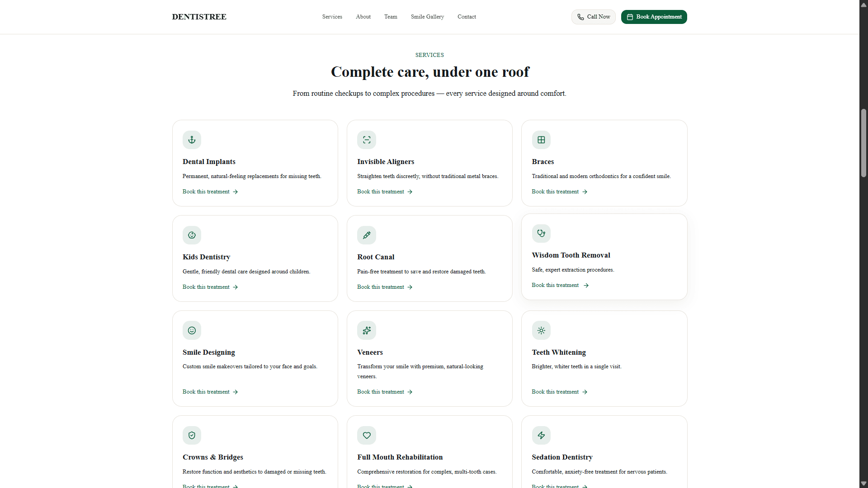This screenshot has width=868, height=488.
Task: Click the Crowns & Bridges heading
Action: [213, 457]
